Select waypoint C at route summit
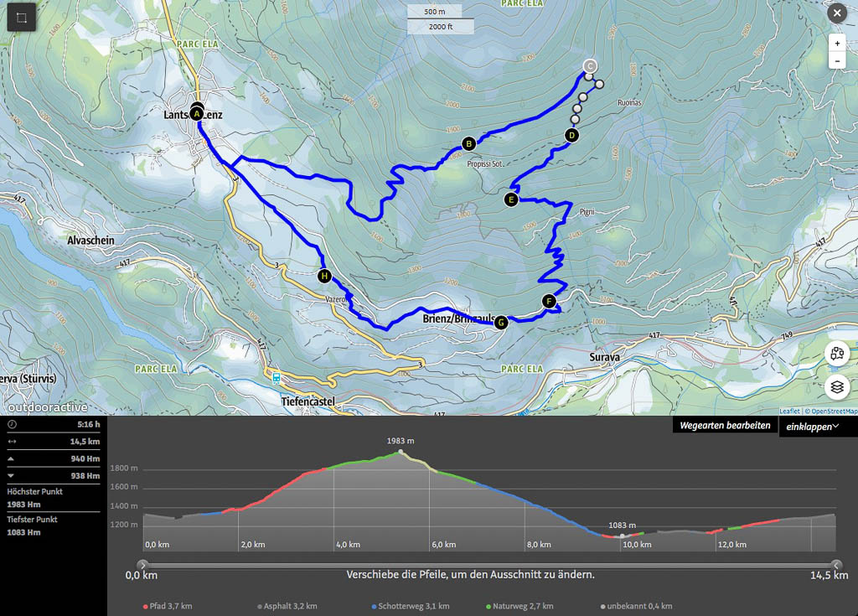The image size is (858, 616). coord(589,66)
